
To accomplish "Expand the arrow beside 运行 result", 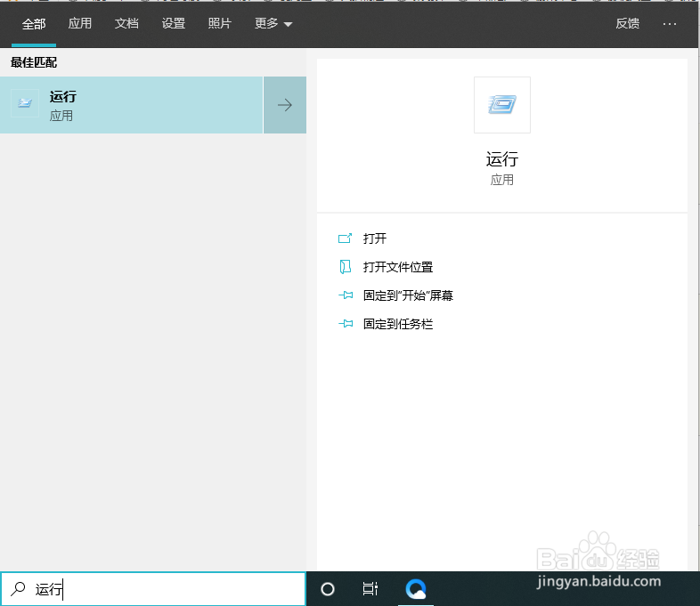I will [285, 105].
